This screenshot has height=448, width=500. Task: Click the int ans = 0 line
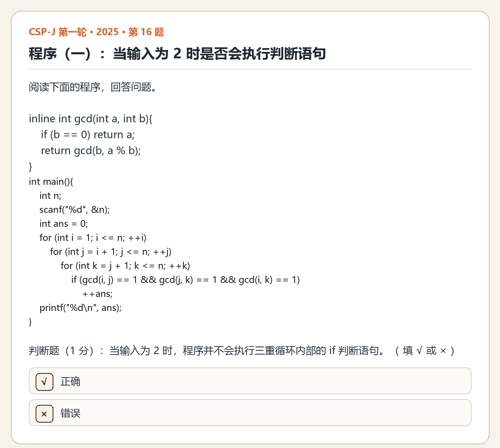point(64,224)
